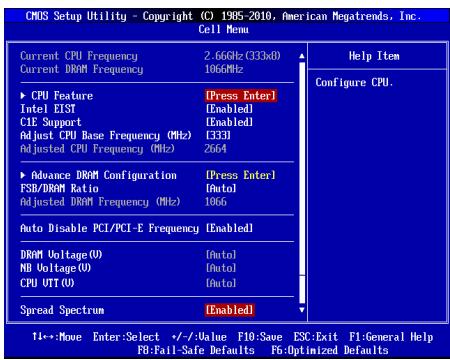Click the DRAM Voltage (V) label
Screen dimensions: 450x360
[x=61, y=255]
